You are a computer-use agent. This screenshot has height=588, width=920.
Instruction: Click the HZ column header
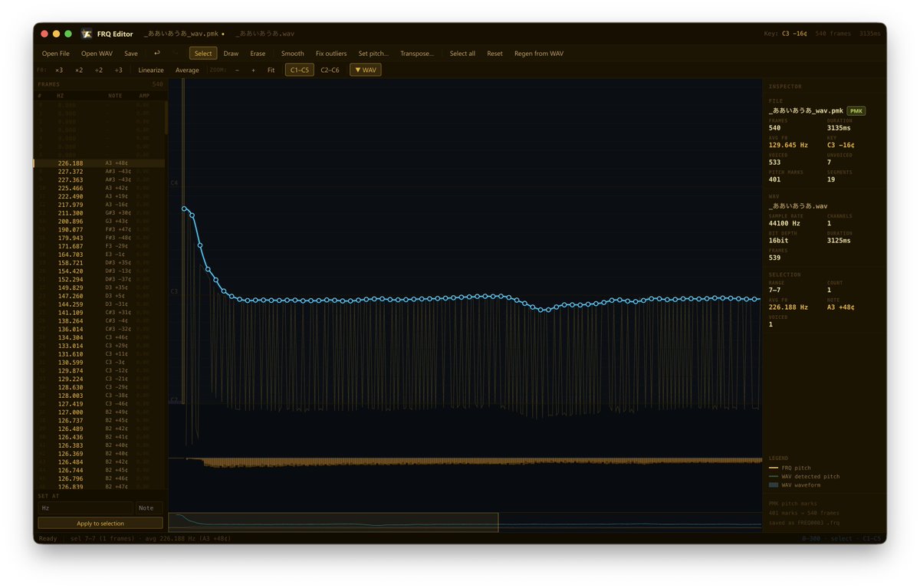61,96
